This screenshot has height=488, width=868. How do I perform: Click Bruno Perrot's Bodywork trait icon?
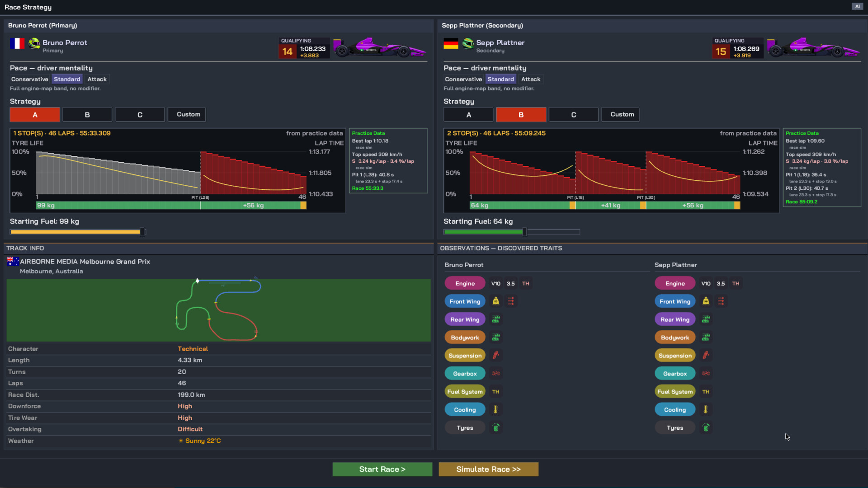pos(495,337)
